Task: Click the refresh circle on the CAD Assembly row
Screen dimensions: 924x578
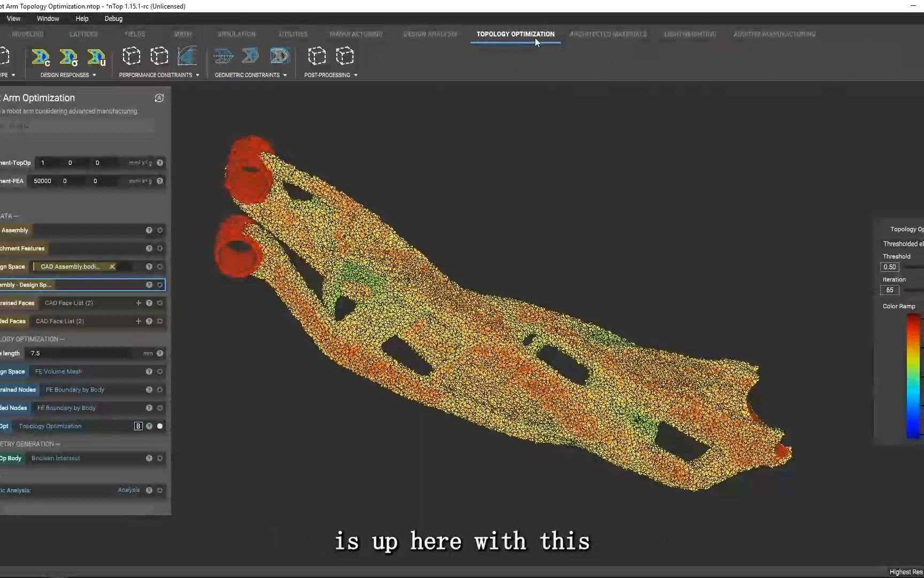Action: [x=160, y=230]
